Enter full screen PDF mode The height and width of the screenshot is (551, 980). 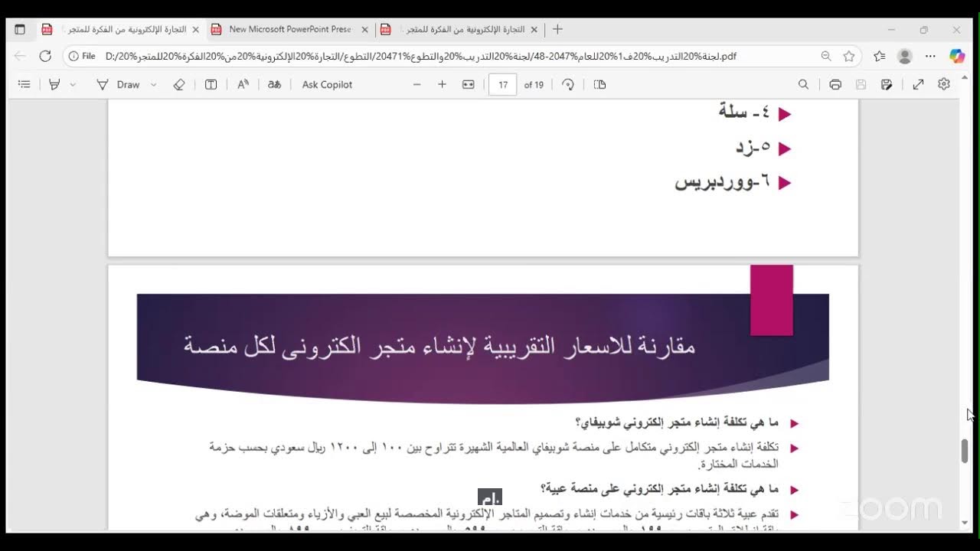pyautogui.click(x=918, y=84)
